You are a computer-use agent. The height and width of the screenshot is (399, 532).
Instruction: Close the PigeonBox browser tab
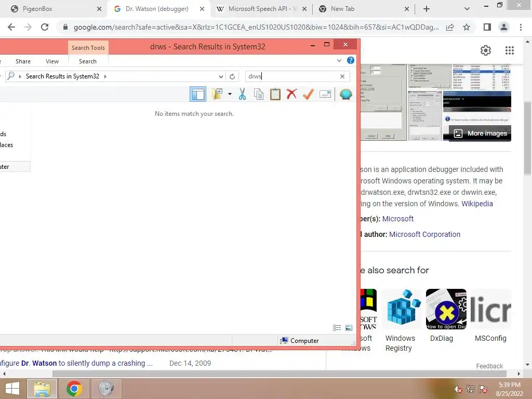[99, 9]
